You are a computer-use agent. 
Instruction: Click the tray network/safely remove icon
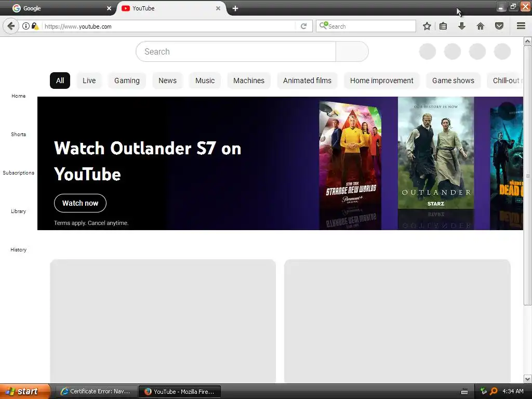click(x=484, y=391)
